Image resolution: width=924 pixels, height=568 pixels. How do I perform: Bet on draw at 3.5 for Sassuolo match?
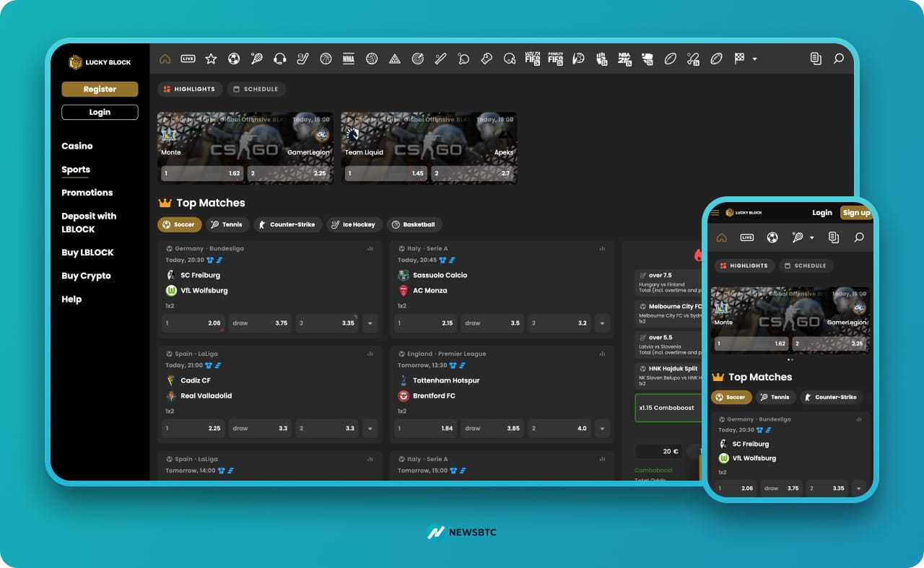point(492,323)
